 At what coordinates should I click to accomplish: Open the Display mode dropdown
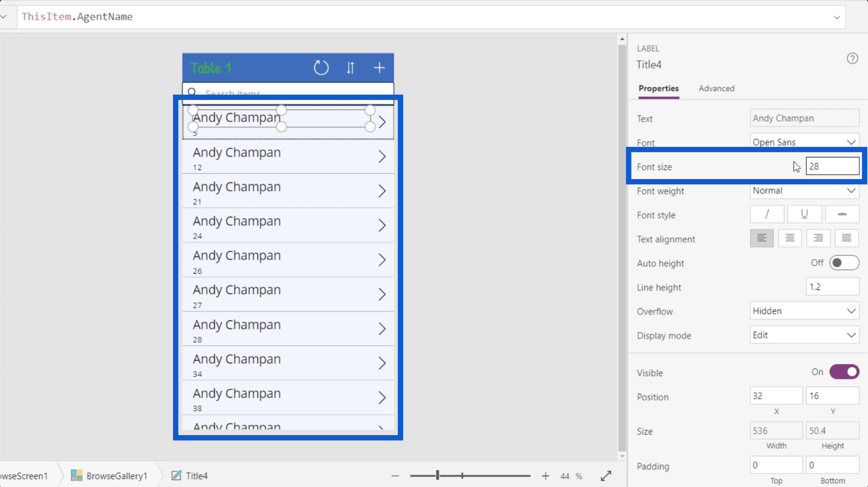(x=804, y=335)
